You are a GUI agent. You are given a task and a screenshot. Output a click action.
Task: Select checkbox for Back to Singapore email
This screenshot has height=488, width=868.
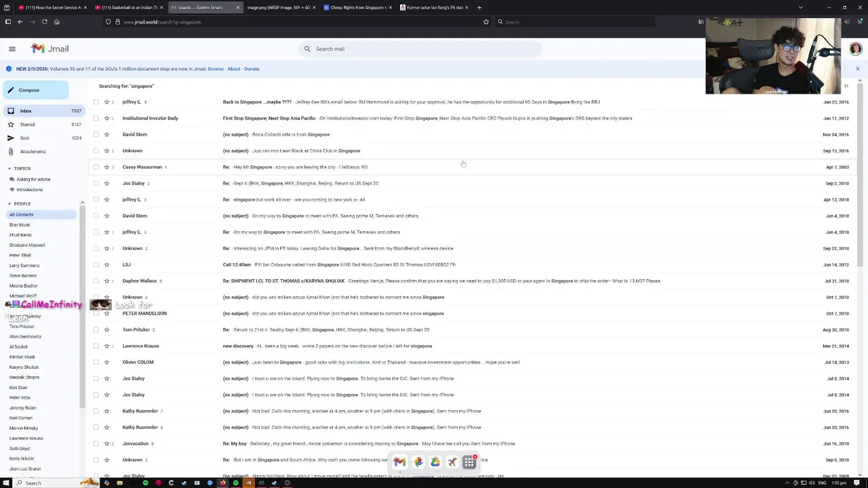point(96,102)
